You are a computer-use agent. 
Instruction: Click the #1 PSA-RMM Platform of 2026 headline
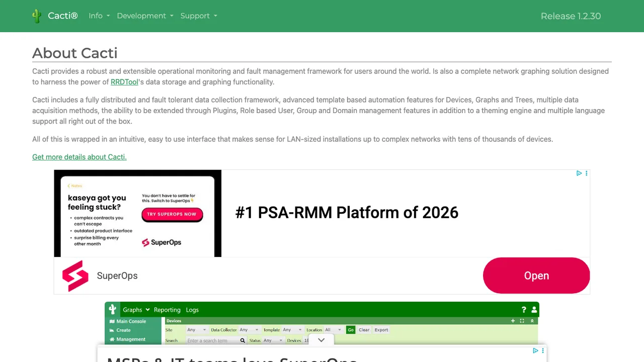point(347,213)
